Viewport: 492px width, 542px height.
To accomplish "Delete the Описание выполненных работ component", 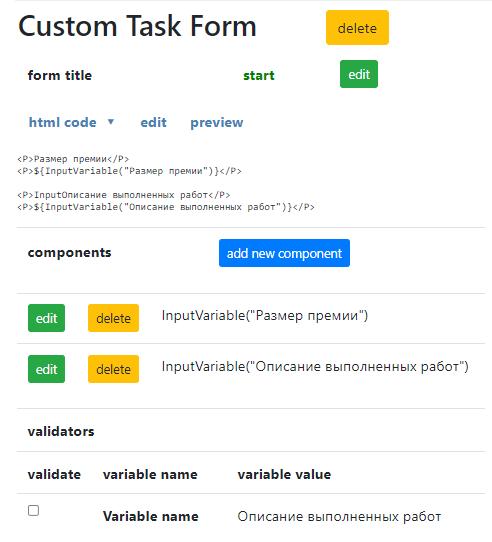I will 113,369.
